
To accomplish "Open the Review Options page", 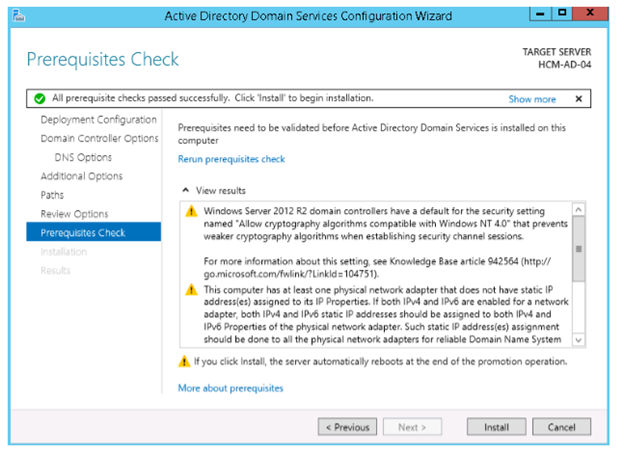I will click(x=74, y=214).
